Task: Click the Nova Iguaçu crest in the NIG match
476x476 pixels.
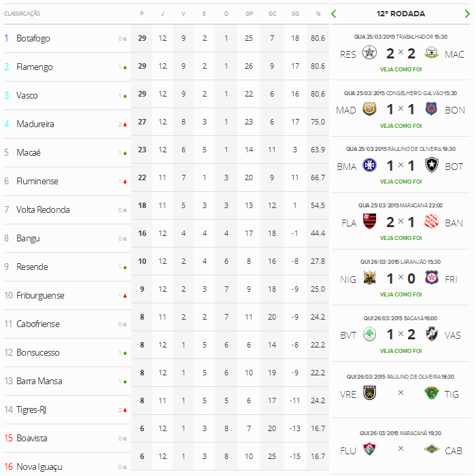Action: click(x=370, y=279)
